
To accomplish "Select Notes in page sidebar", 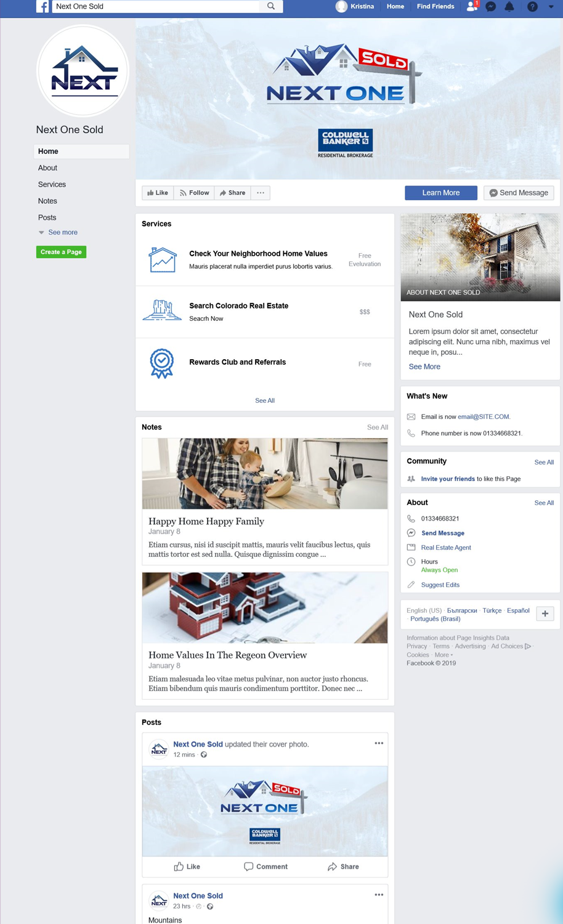I will pos(47,201).
